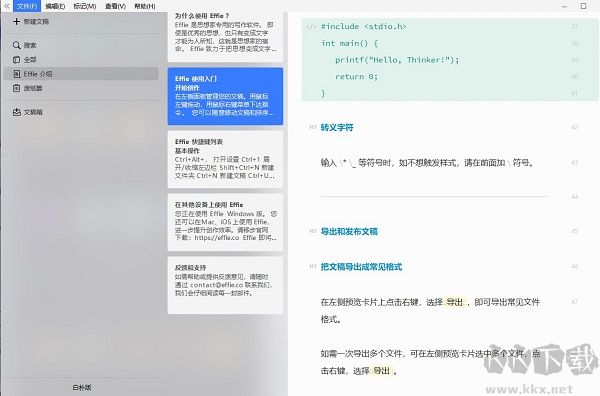The width and height of the screenshot is (600, 396).
Task: Click the Effie 介绍 document icon
Action: pyautogui.click(x=16, y=74)
